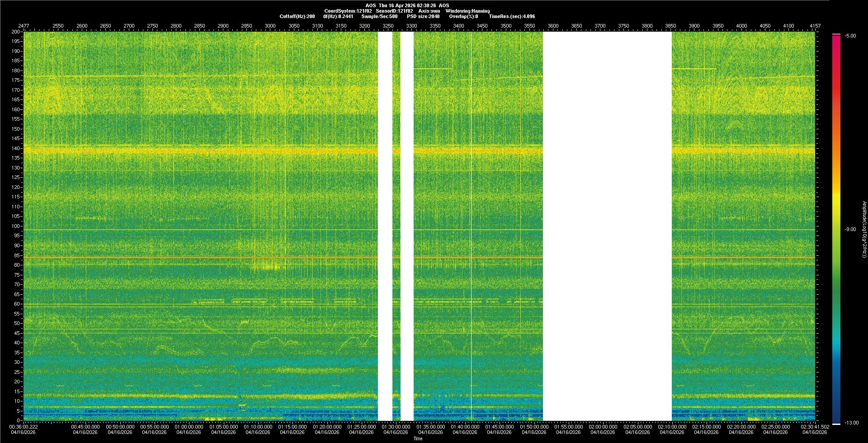Image resolution: width=868 pixels, height=443 pixels.
Task: Click inside the large white data gap
Action: pos(607,226)
